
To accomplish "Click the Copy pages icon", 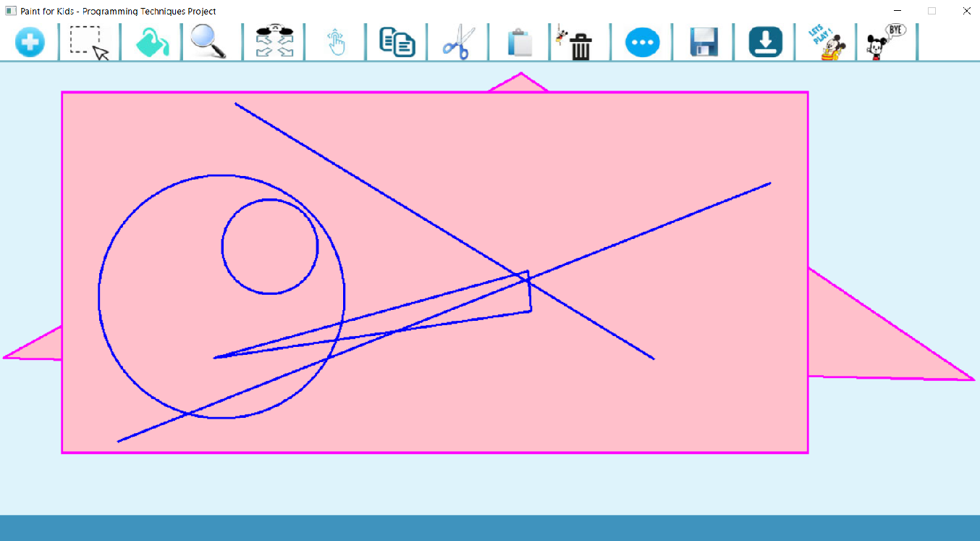I will (x=397, y=42).
